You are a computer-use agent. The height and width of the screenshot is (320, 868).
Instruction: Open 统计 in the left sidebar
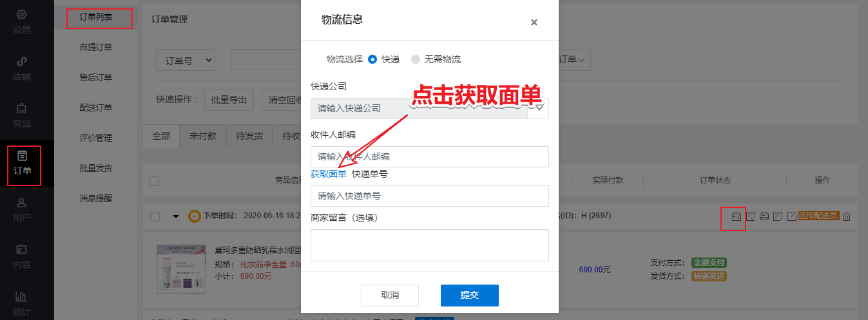point(22,304)
